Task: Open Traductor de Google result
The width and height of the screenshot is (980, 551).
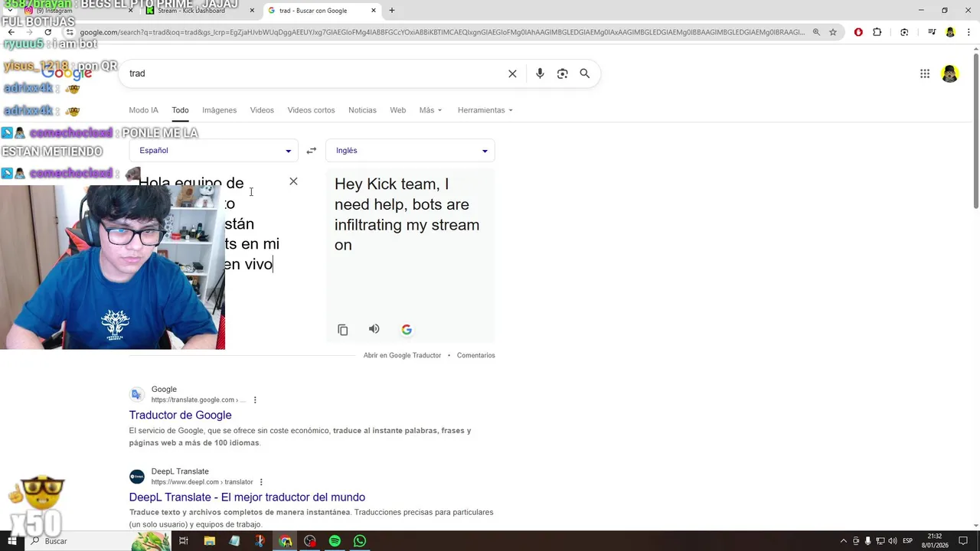Action: [x=180, y=415]
